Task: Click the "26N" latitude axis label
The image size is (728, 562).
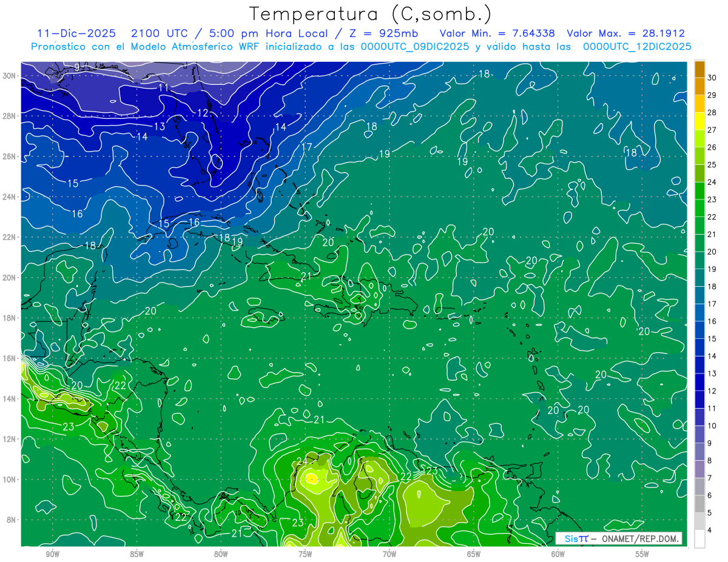Action: [x=10, y=156]
